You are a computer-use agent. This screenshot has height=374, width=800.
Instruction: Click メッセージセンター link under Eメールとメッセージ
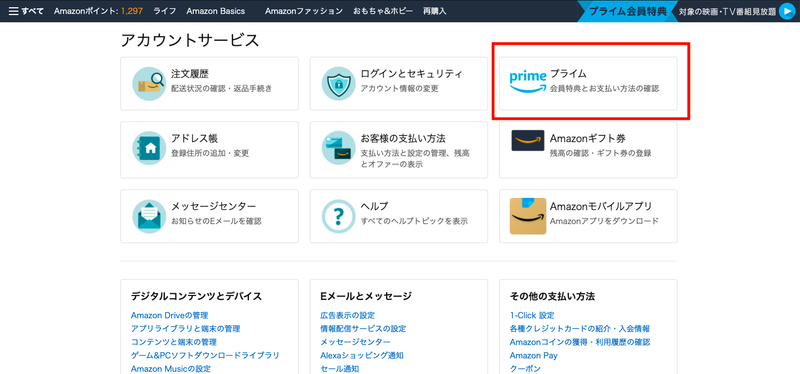point(355,342)
